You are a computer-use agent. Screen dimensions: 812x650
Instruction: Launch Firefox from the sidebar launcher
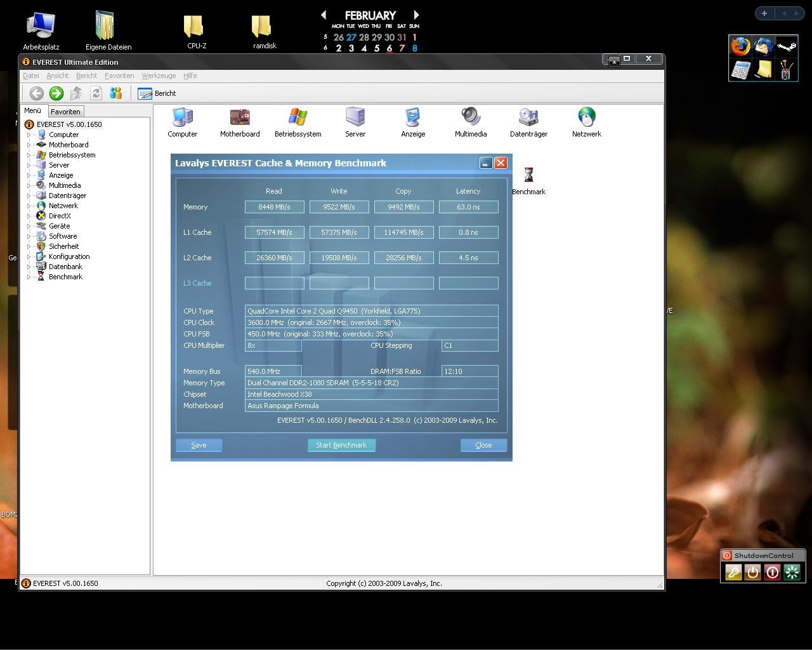[x=740, y=46]
